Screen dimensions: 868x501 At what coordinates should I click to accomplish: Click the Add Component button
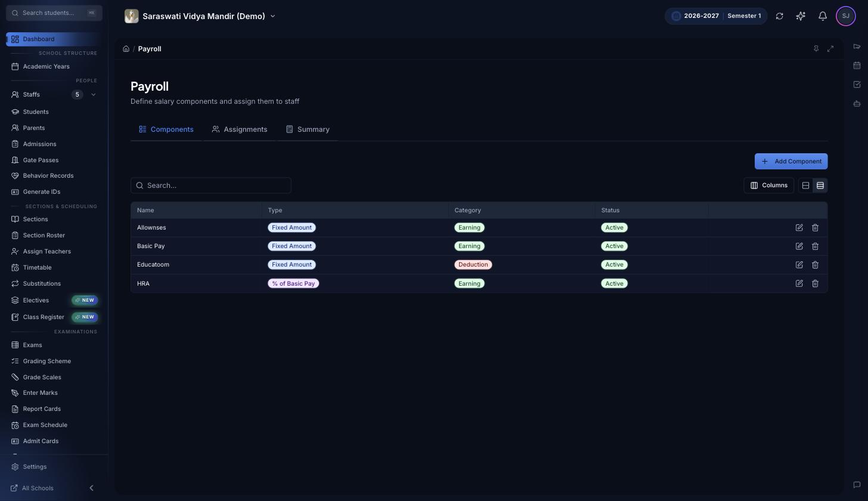(x=791, y=162)
